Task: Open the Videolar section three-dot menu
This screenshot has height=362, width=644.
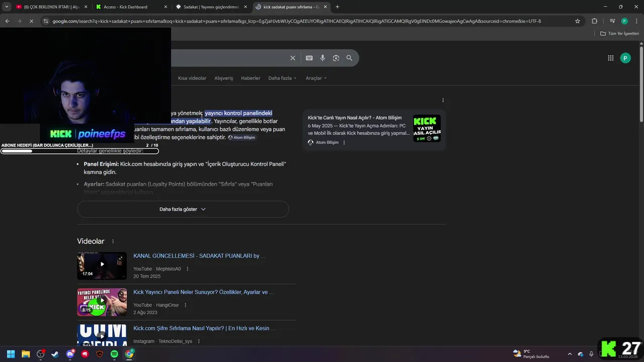Action: (113, 241)
